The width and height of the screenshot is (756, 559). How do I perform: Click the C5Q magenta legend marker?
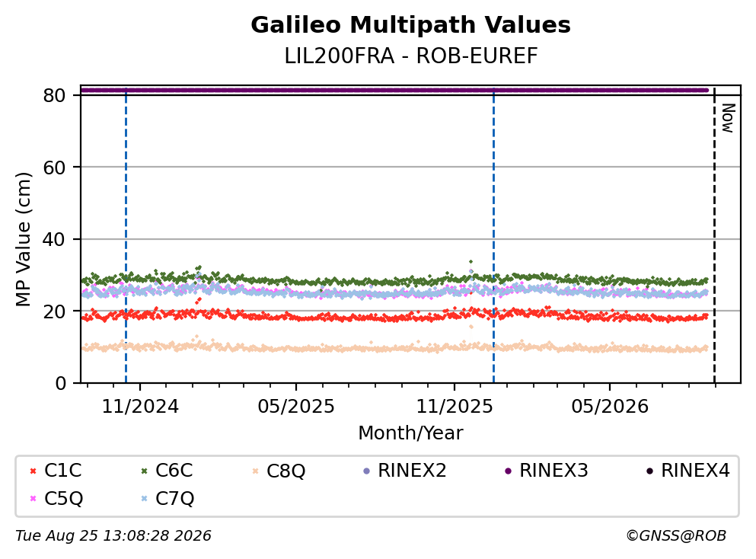tap(33, 499)
